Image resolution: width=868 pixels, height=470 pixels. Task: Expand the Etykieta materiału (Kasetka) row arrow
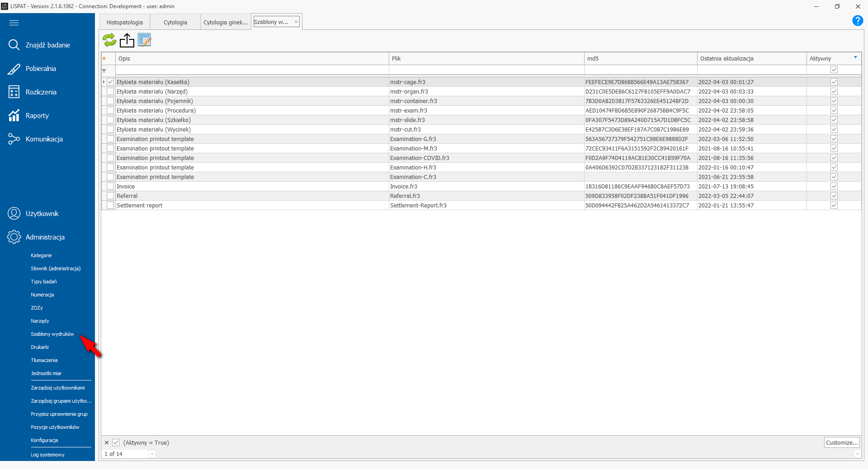pyautogui.click(x=104, y=82)
